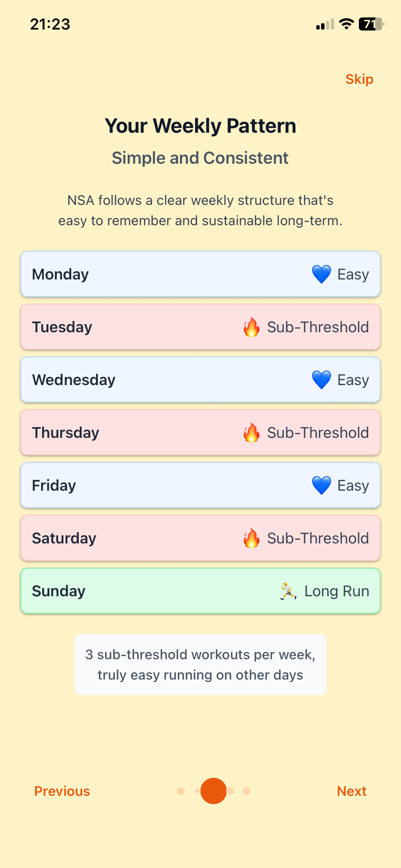The height and width of the screenshot is (868, 401).
Task: Tap the Wi-Fi icon in status bar
Action: pos(346,24)
